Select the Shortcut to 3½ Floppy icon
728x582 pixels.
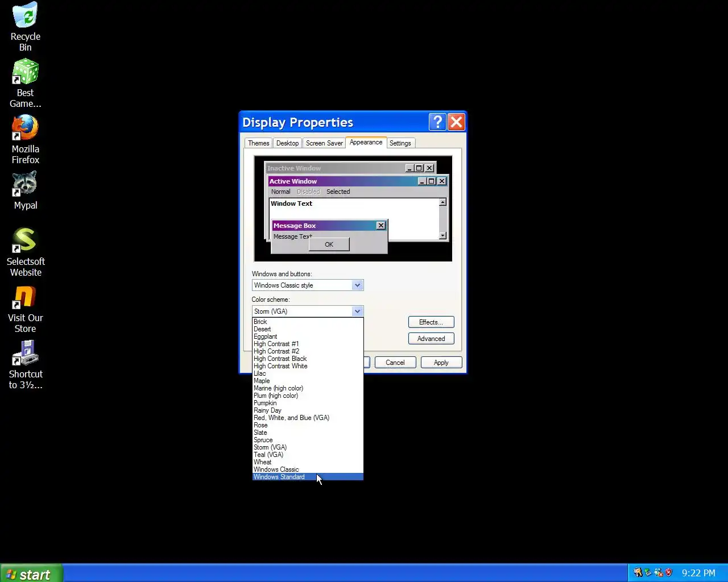(x=25, y=364)
